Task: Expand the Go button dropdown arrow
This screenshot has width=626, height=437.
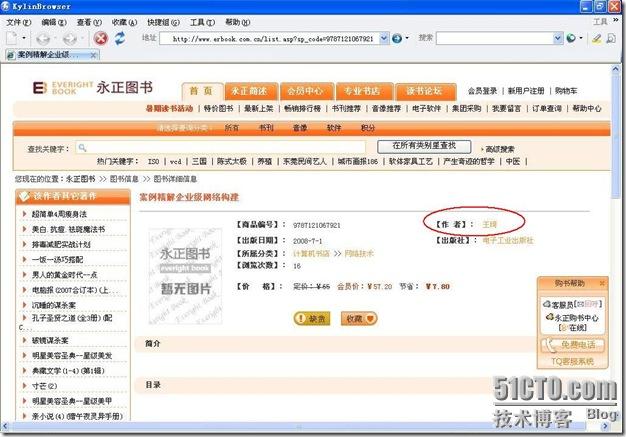Action: tap(407, 38)
